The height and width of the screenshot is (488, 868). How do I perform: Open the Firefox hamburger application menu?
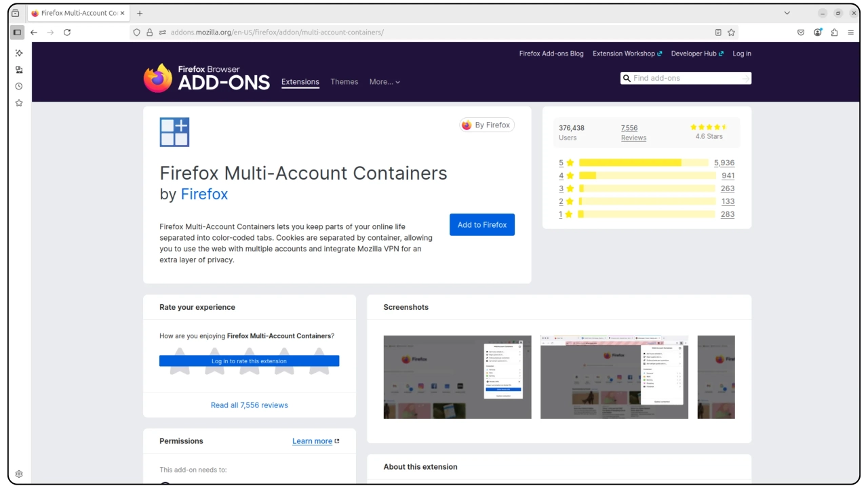pos(851,32)
